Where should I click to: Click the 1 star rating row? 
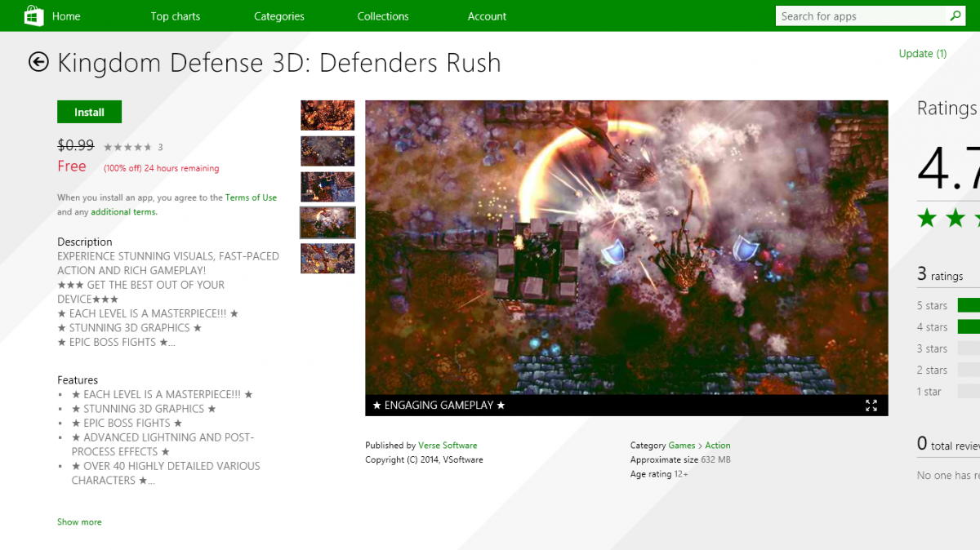click(948, 392)
